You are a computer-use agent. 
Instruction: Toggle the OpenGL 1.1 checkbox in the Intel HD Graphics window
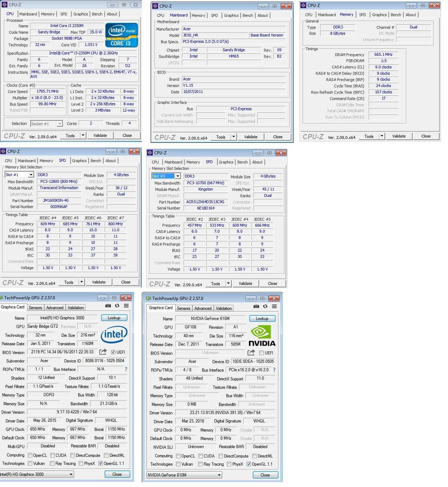[x=100, y=463]
